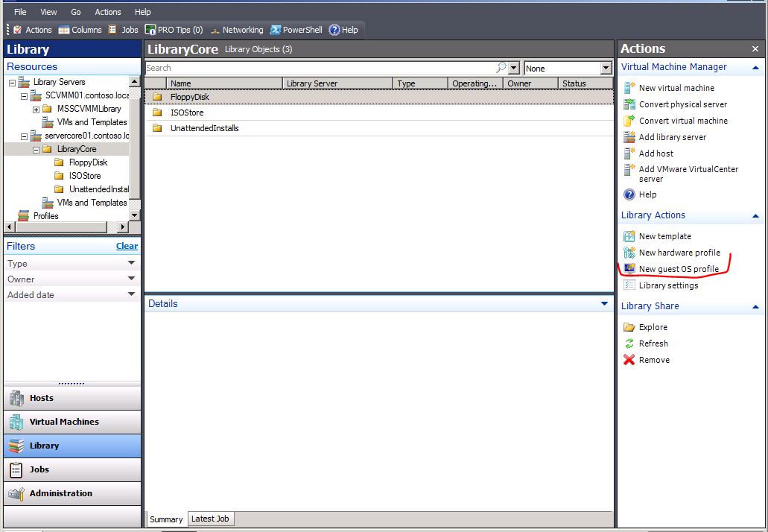Click Add host action

(x=649, y=153)
